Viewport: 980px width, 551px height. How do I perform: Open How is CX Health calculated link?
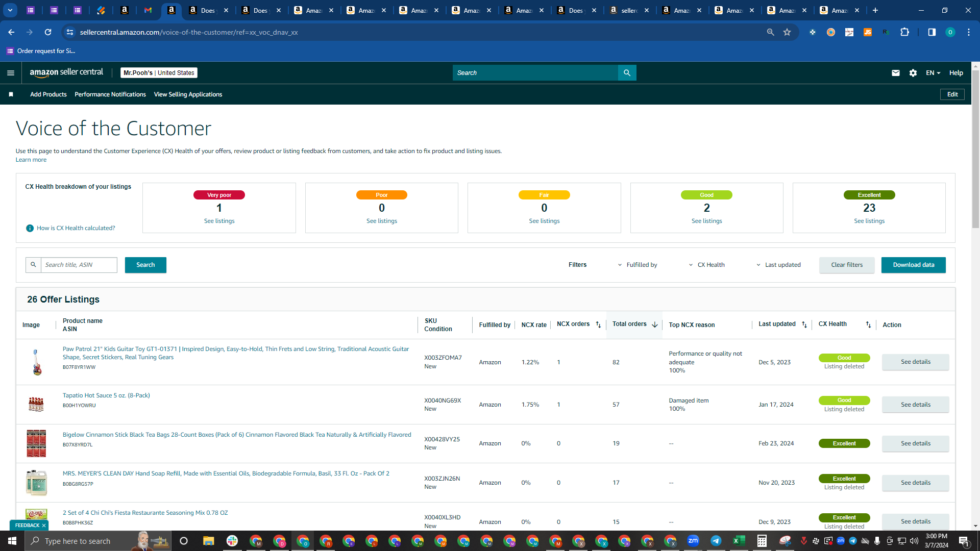click(x=76, y=228)
